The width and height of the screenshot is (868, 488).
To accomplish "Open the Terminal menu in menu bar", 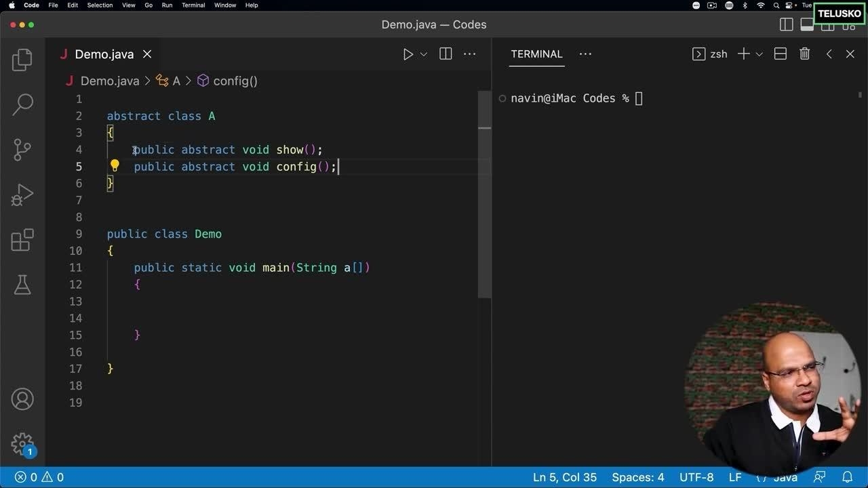I will click(x=193, y=5).
